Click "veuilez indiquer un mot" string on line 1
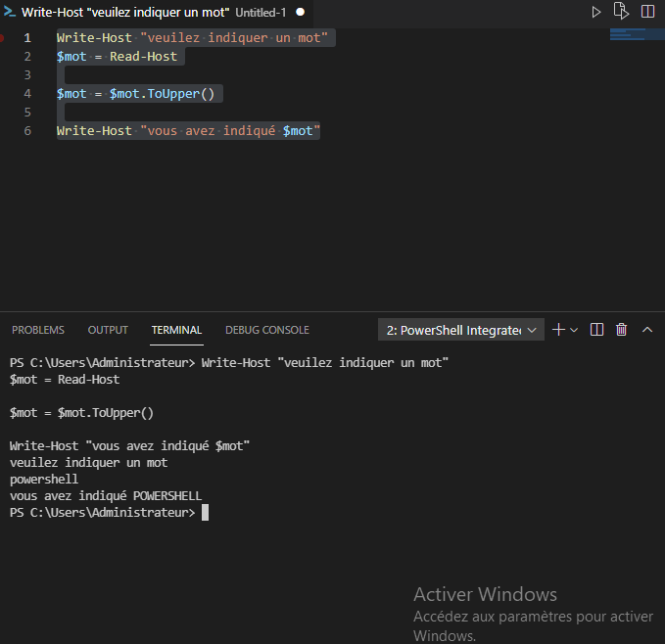 pyautogui.click(x=234, y=38)
